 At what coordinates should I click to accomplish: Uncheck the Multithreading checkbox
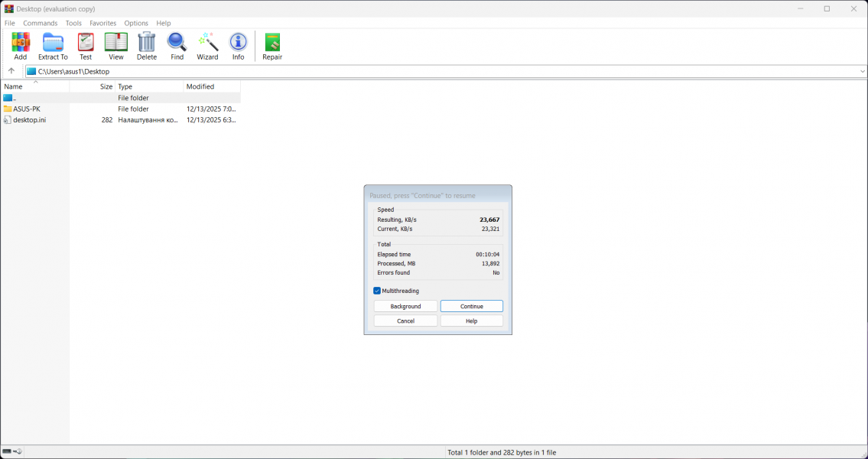[x=376, y=291]
